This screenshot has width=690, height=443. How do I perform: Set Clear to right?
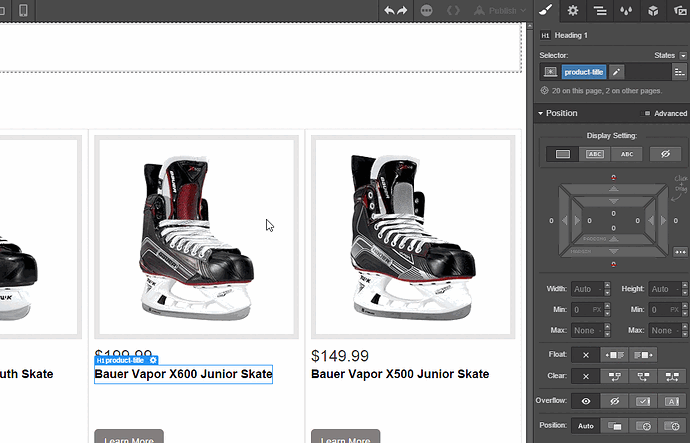(643, 376)
